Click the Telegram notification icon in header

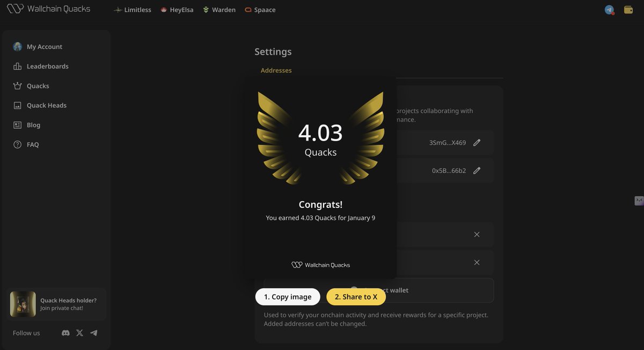pos(609,10)
